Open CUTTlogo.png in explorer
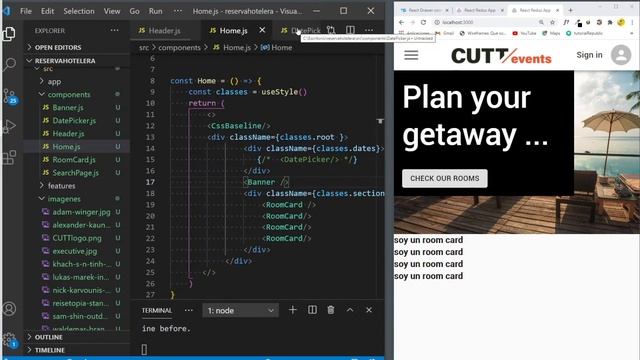This screenshot has height=360, width=640. 77,238
